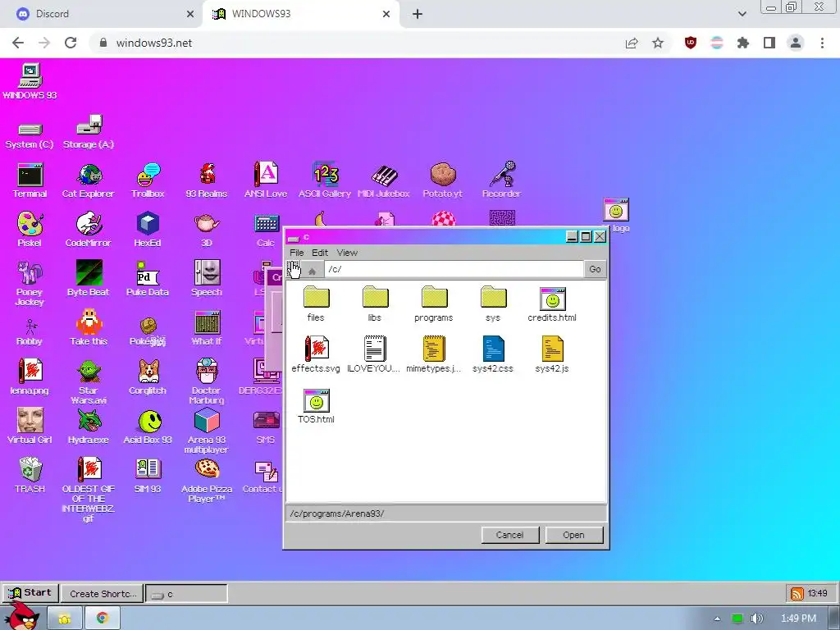The width and height of the screenshot is (840, 630).
Task: Open the WINDOWS 93 computer icon
Action: click(30, 81)
